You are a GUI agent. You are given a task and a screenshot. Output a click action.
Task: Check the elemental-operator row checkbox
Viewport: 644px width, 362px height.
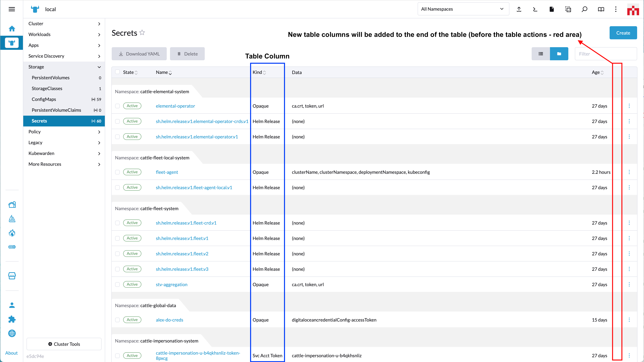[117, 106]
